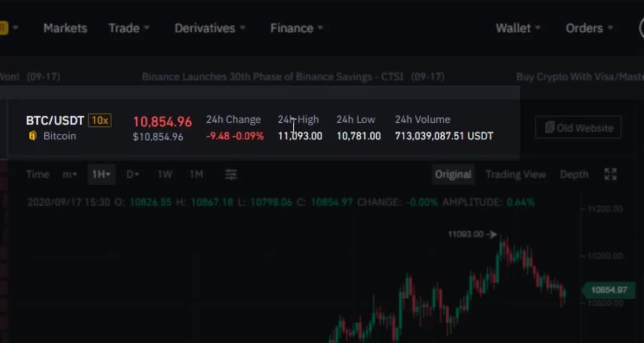
Task: Switch chart to Depth view
Action: [574, 175]
